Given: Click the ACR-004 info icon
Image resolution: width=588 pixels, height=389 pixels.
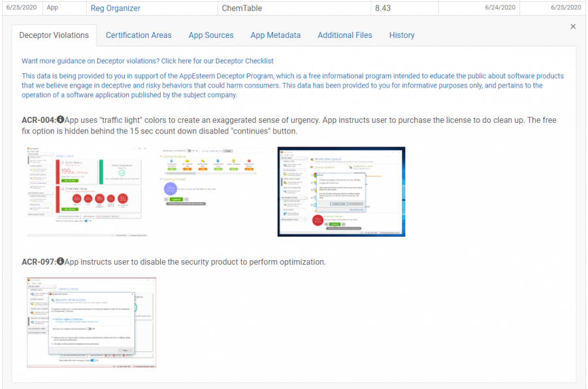Looking at the screenshot, I should pos(60,120).
